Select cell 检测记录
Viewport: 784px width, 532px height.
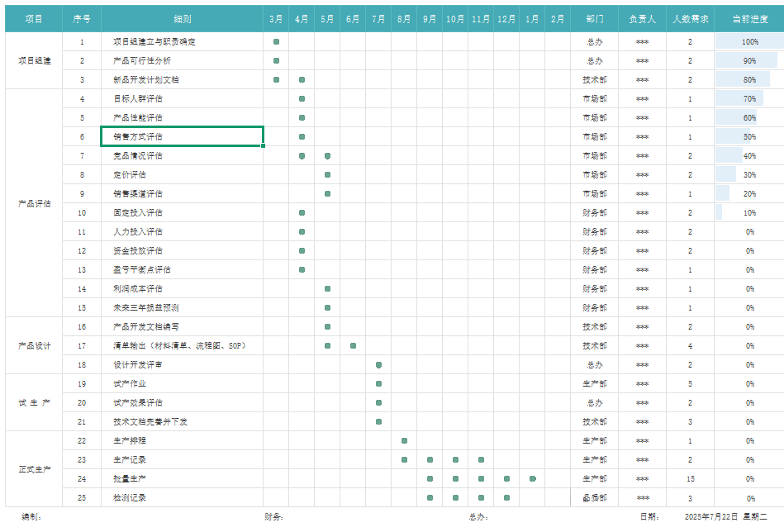(182, 498)
